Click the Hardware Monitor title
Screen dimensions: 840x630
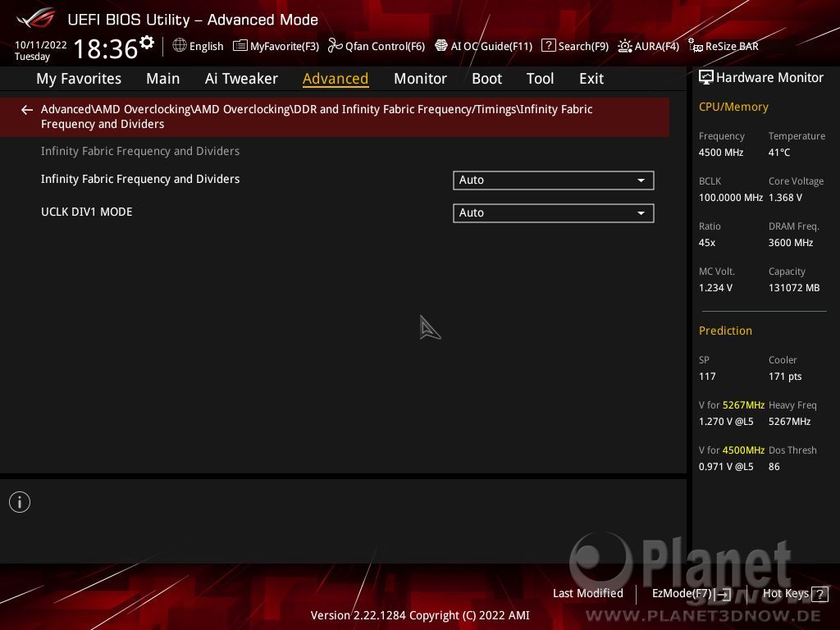[x=769, y=78]
